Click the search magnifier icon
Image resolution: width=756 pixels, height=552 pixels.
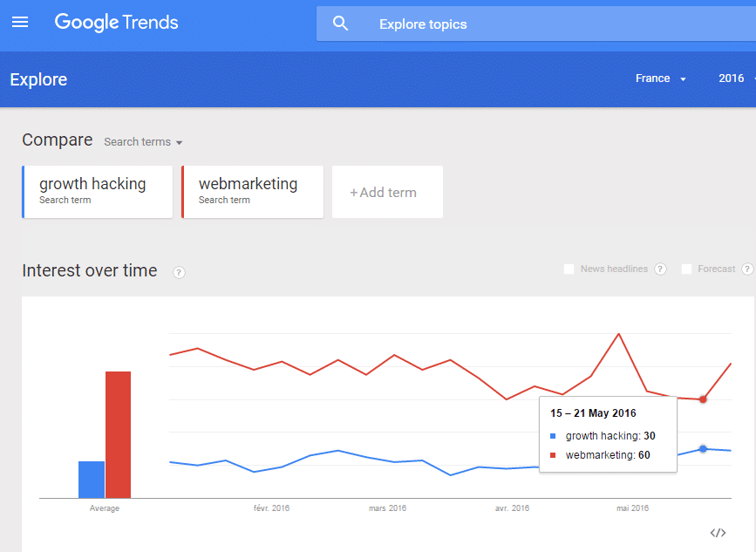[x=340, y=24]
